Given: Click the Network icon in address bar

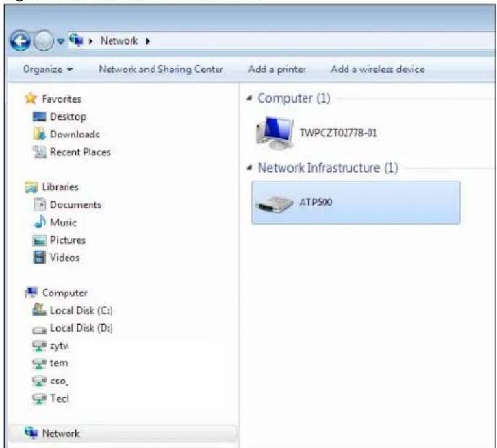Looking at the screenshot, I should pyautogui.click(x=76, y=40).
